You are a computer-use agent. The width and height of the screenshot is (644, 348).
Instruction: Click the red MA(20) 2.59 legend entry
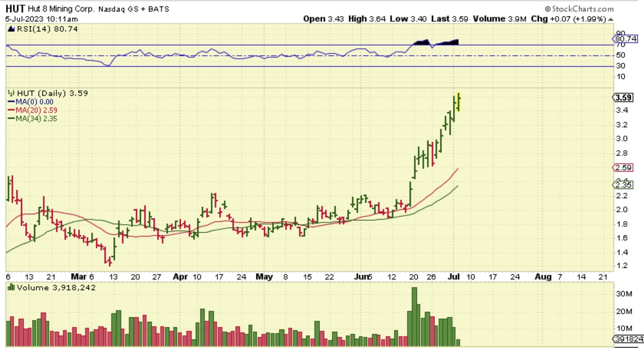(x=36, y=110)
